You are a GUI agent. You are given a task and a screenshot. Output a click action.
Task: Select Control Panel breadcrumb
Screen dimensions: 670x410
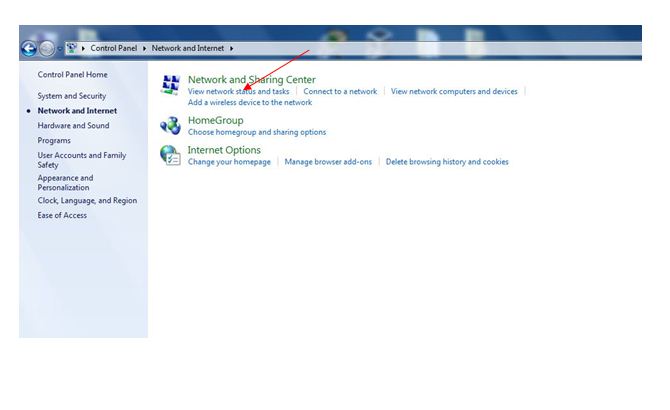pos(114,48)
